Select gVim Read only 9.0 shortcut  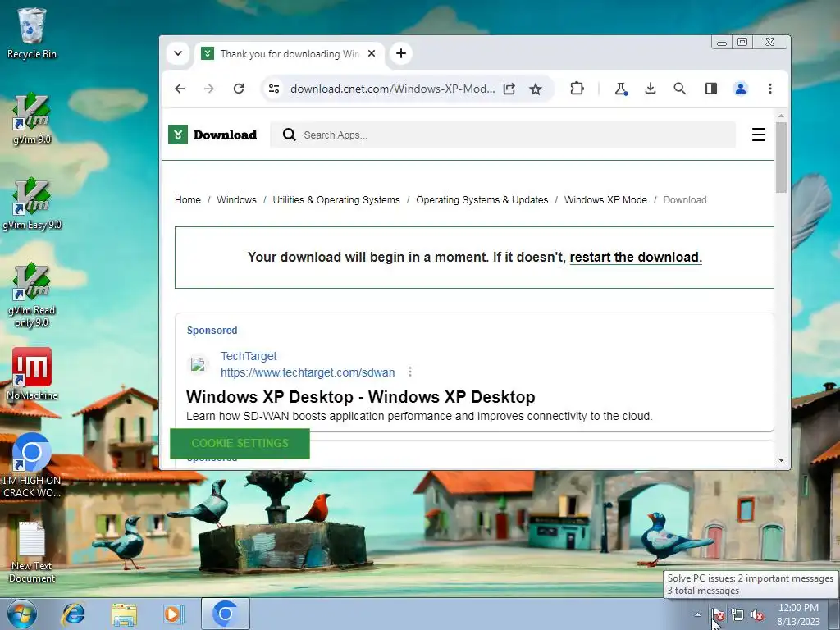(x=32, y=295)
